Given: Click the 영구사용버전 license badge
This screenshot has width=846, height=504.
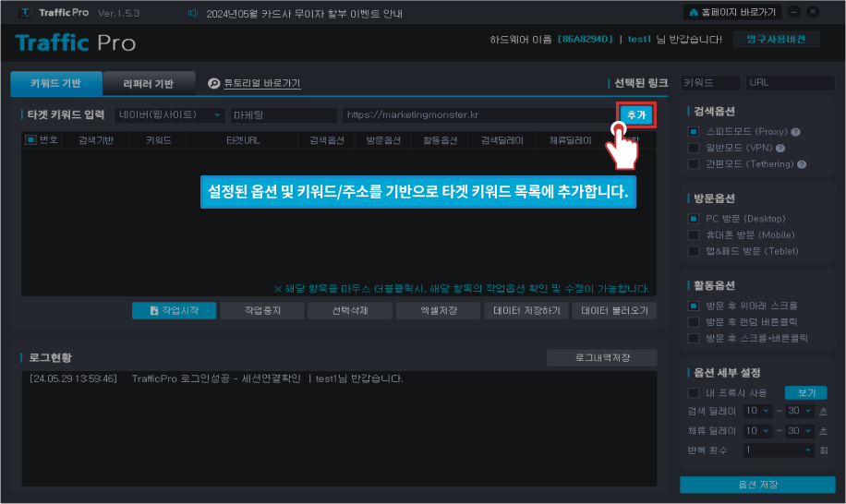Looking at the screenshot, I should coord(776,40).
